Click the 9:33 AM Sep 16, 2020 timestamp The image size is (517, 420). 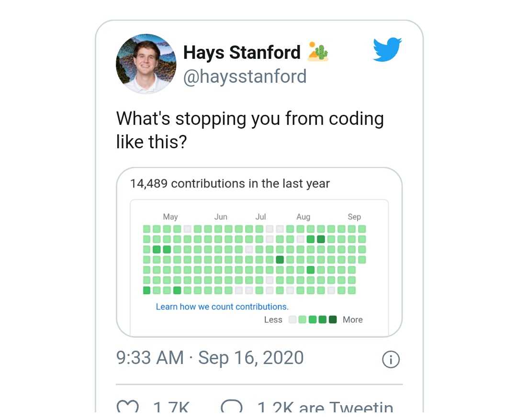pos(210,358)
